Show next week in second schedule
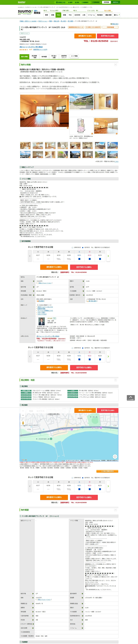The width and height of the screenshot is (138, 644). (x=108, y=356)
